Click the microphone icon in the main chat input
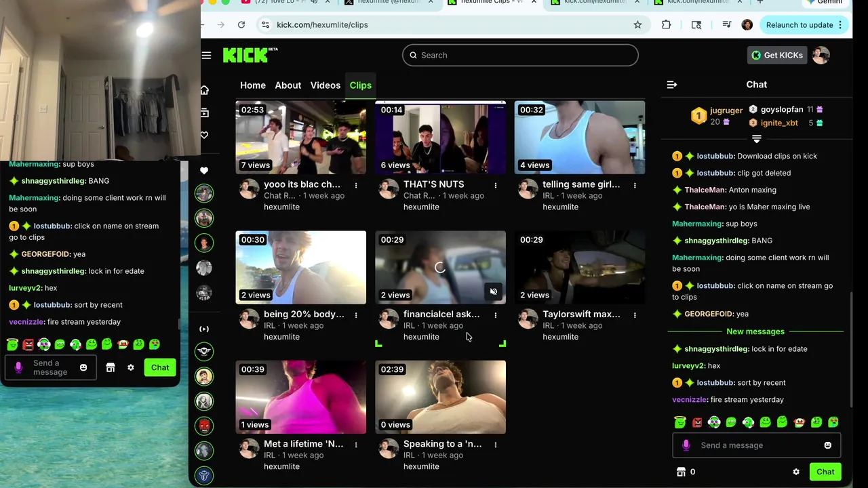 686,445
